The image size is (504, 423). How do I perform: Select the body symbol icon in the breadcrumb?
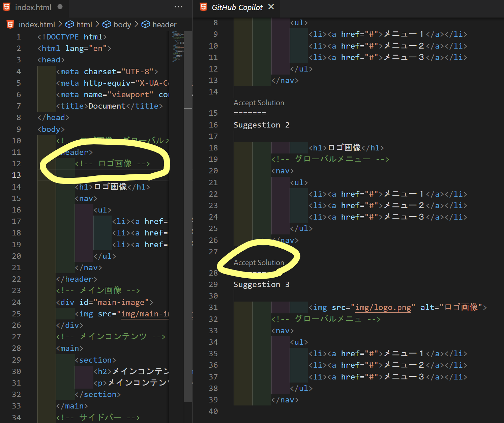pos(107,24)
